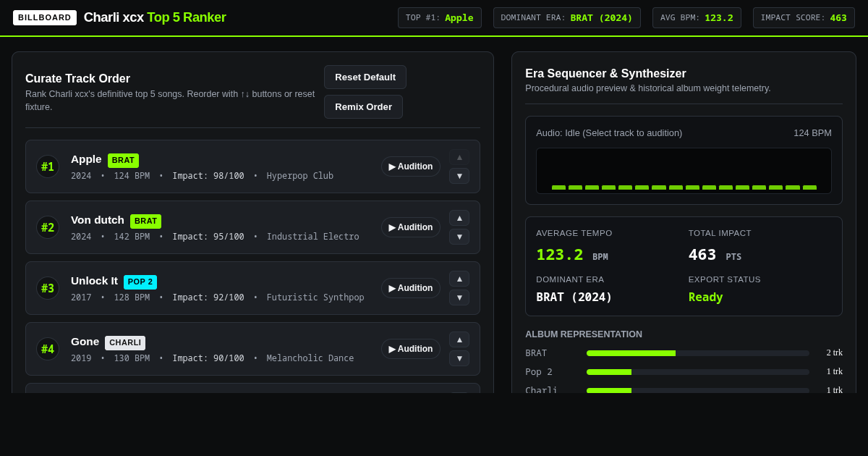Click Von dutch song title
This screenshot has height=456, width=868.
[x=98, y=220]
